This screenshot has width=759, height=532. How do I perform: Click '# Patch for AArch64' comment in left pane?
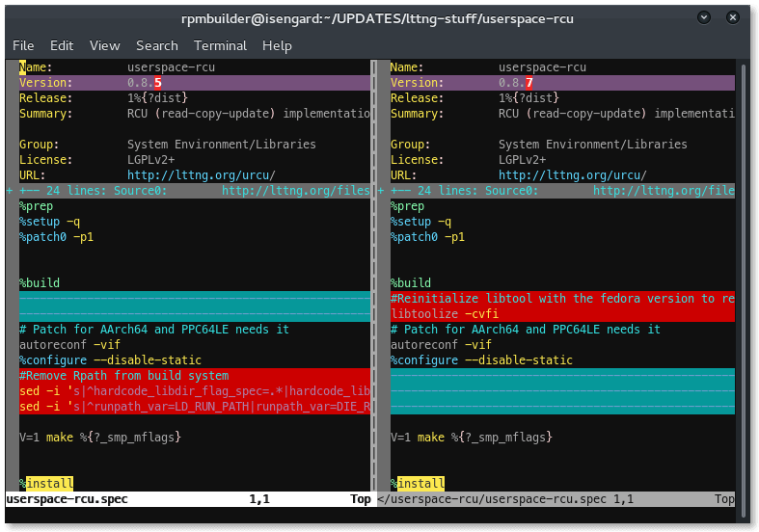click(x=154, y=330)
